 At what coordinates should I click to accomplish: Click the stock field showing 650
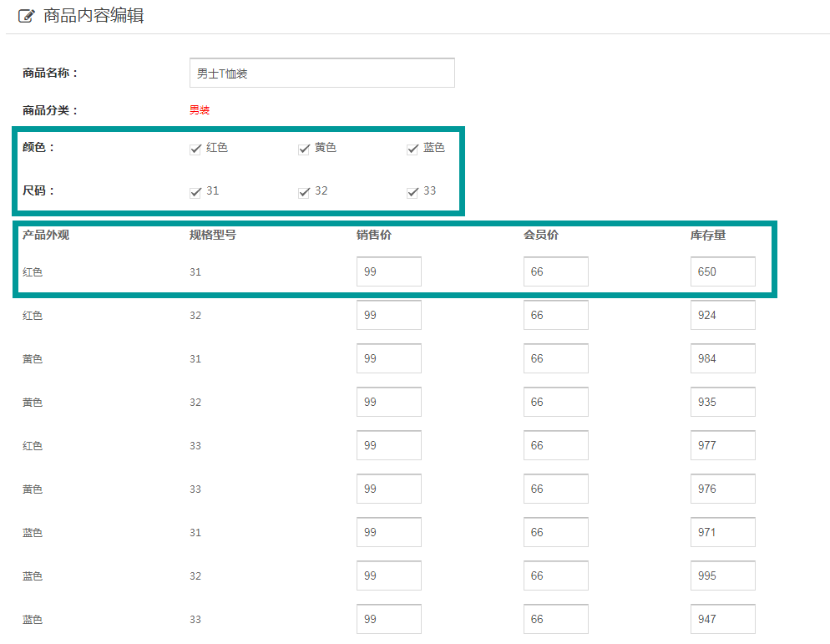(722, 271)
